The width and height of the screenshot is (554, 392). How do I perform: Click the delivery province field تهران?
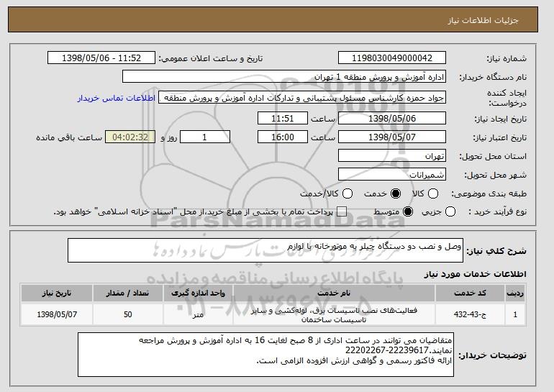tap(392, 155)
